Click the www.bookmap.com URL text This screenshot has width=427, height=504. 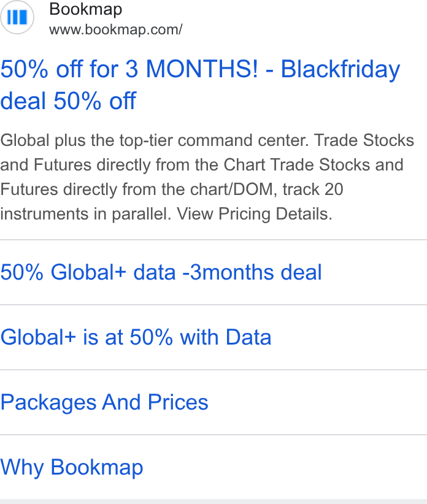[x=116, y=29]
